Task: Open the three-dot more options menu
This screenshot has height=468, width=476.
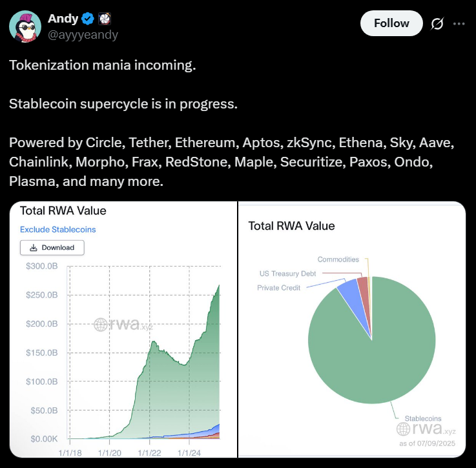Action: coord(459,24)
